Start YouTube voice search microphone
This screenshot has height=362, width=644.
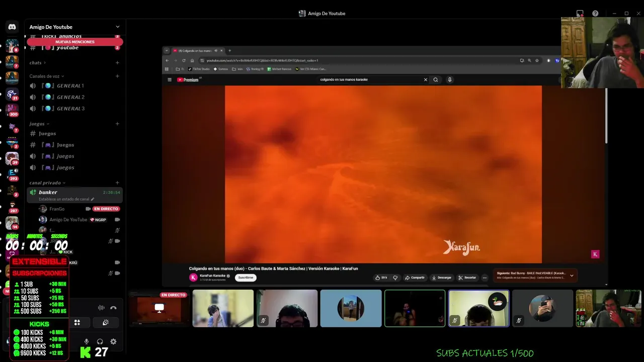point(450,79)
